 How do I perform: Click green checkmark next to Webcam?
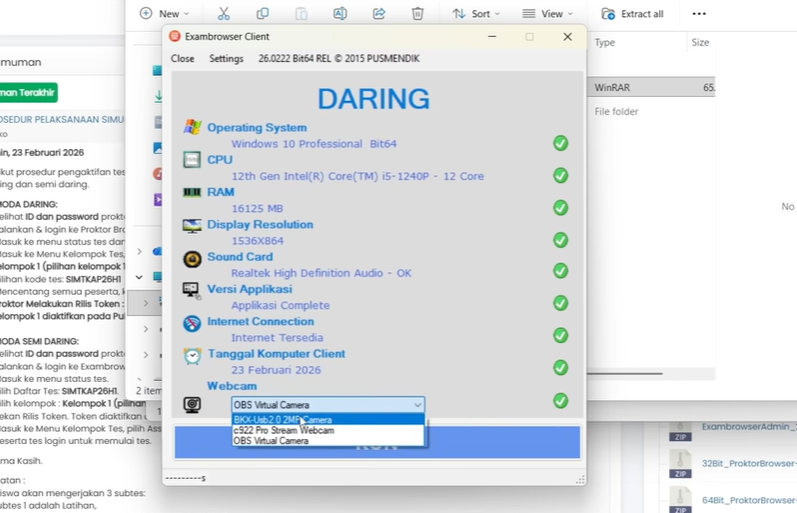click(x=560, y=401)
